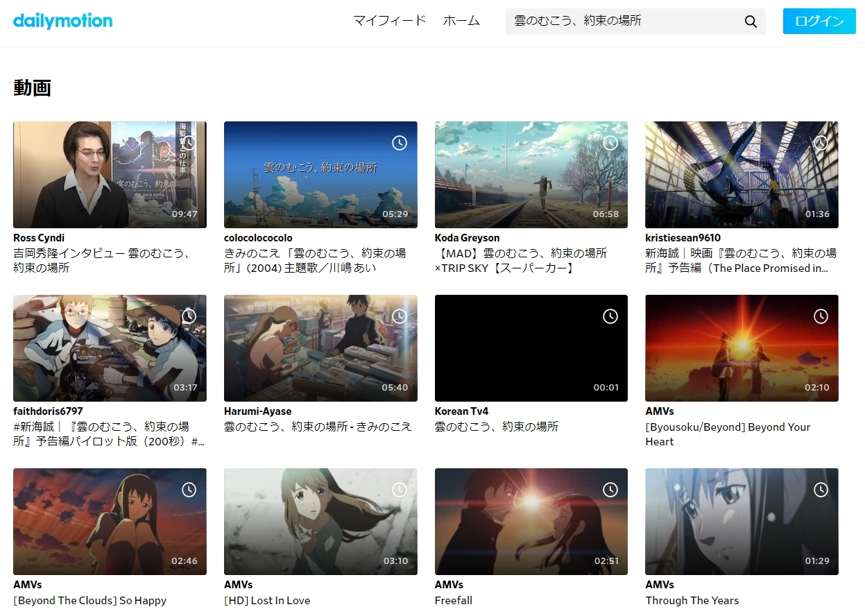The image size is (865, 616).
Task: Click title 雲のむこう、約束の場所 - きみのこえ
Action: pyautogui.click(x=318, y=427)
